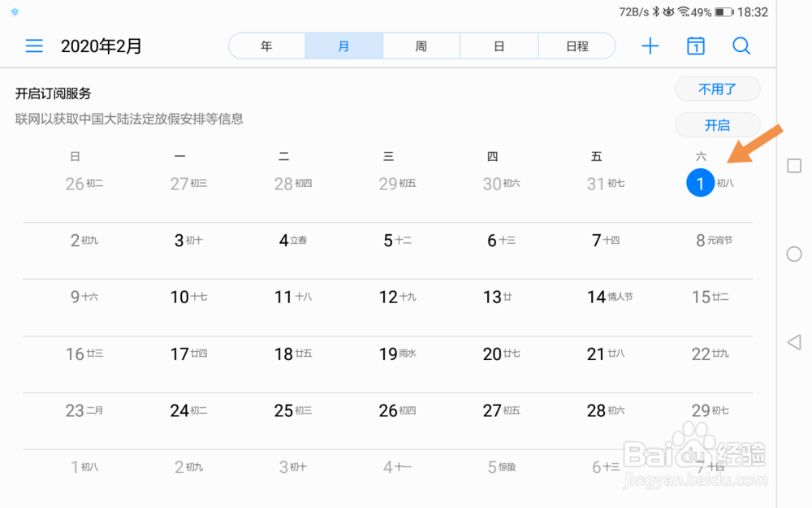Select February 14 情人节 date
The image size is (812, 508).
point(609,297)
